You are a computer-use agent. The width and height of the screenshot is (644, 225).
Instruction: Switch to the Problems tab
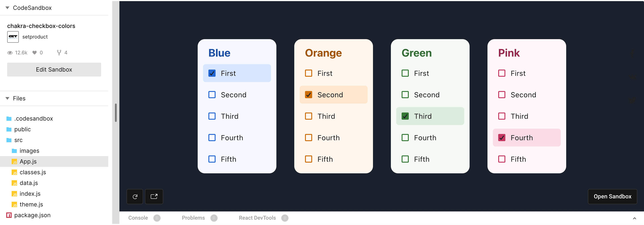click(x=193, y=218)
